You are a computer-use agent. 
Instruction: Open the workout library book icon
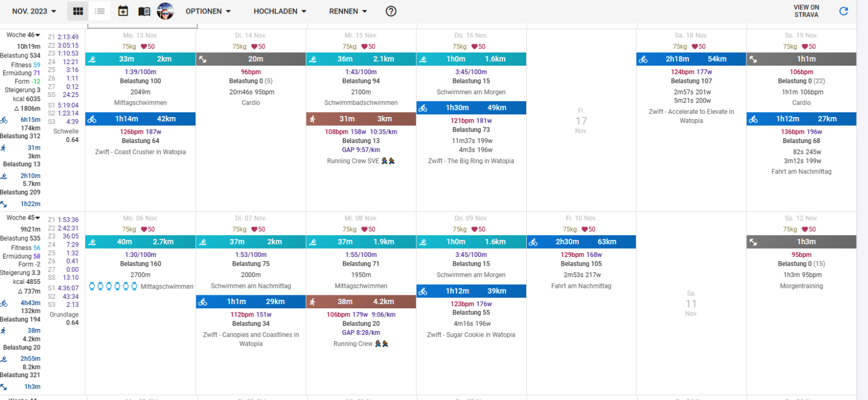(144, 11)
